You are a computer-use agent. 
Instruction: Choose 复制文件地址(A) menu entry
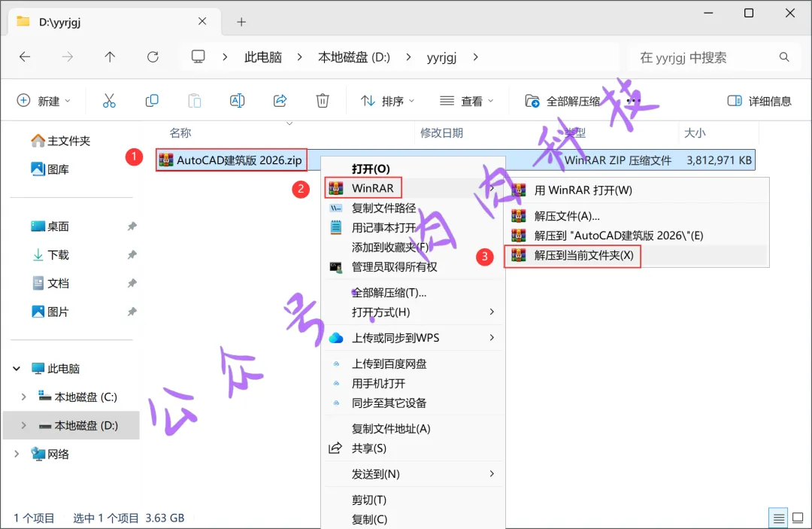(x=414, y=428)
